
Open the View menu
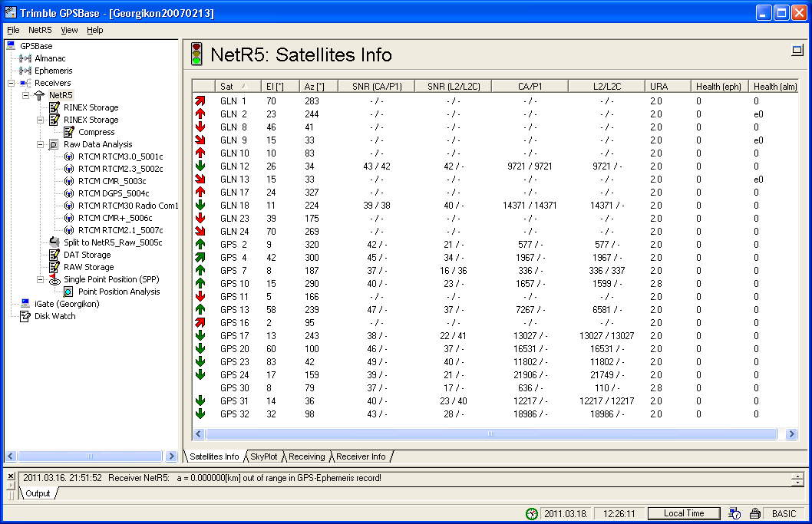pos(69,30)
